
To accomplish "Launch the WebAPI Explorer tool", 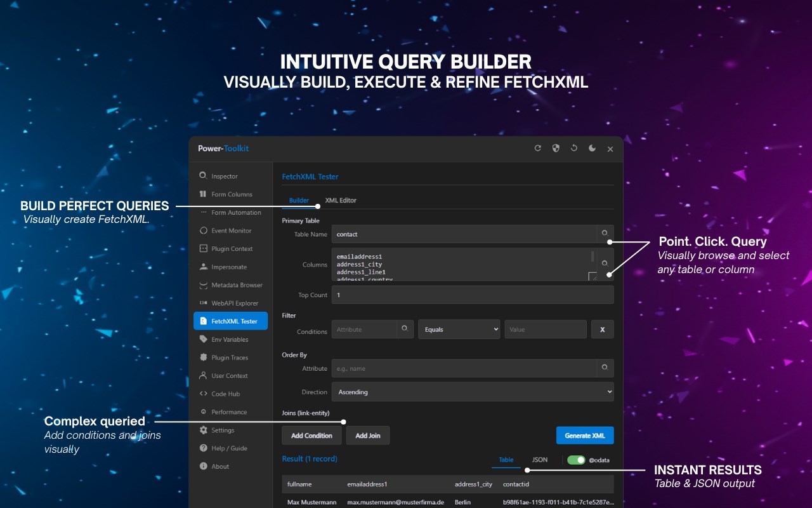I will 230,303.
